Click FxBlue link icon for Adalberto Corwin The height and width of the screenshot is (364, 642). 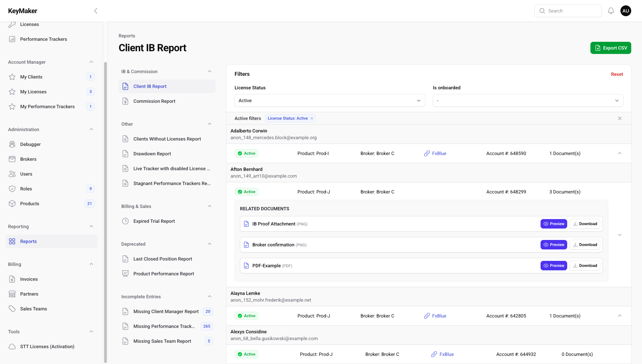tap(427, 153)
